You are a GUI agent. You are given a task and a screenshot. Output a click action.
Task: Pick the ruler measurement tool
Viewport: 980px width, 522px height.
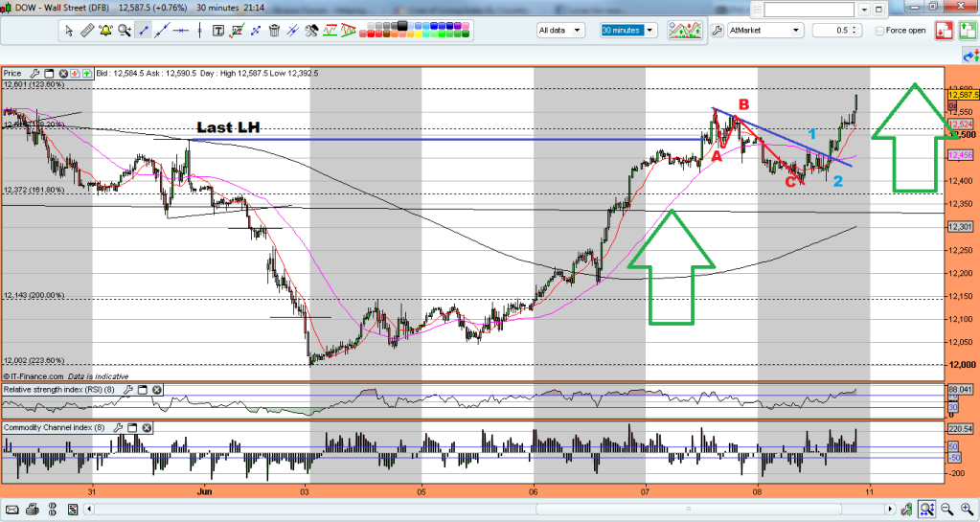[87, 30]
